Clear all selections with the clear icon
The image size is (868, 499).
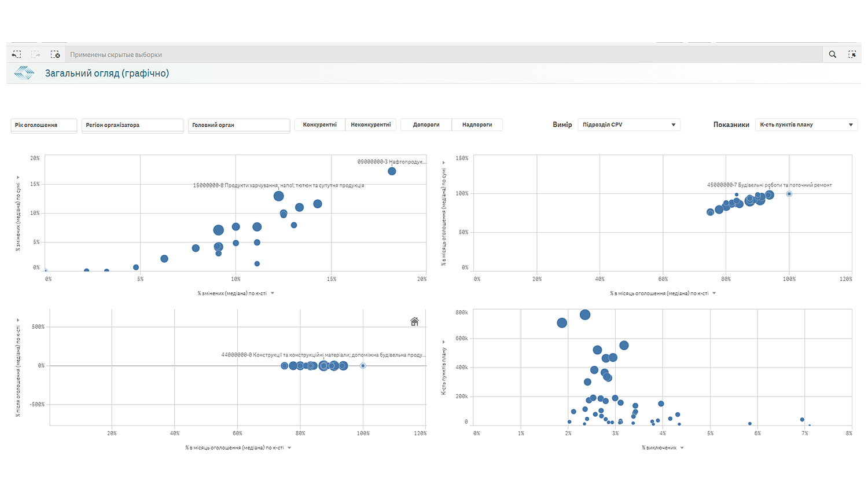[56, 54]
